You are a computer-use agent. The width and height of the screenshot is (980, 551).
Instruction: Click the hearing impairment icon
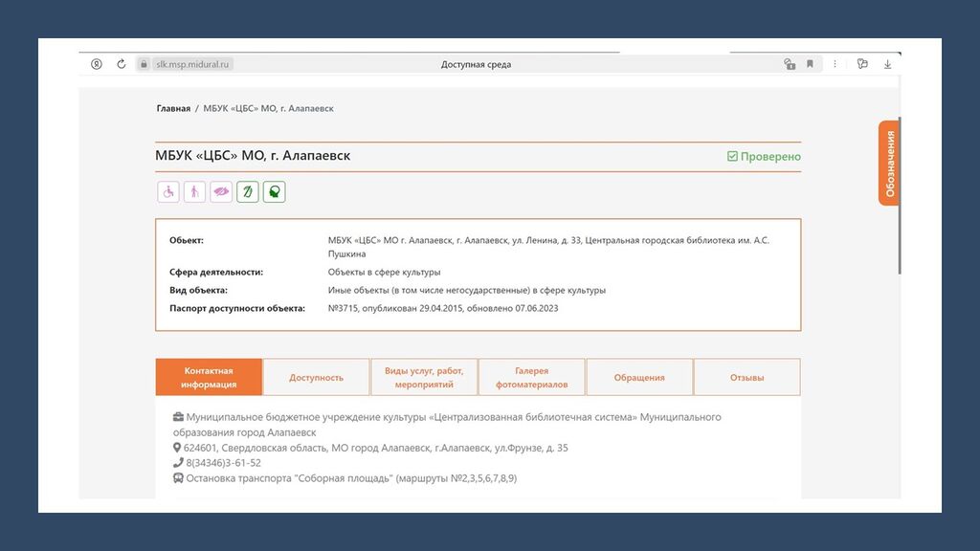248,192
